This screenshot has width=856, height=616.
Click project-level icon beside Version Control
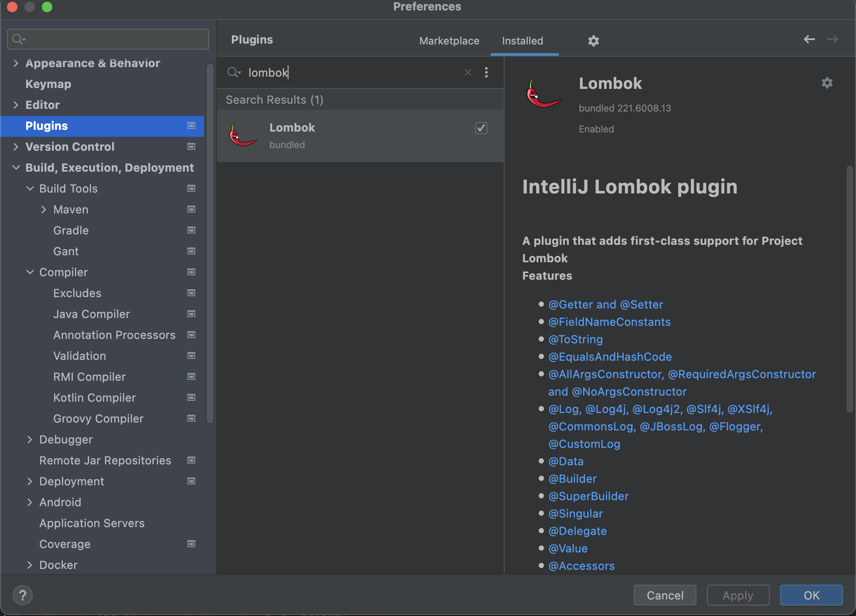[x=191, y=147]
